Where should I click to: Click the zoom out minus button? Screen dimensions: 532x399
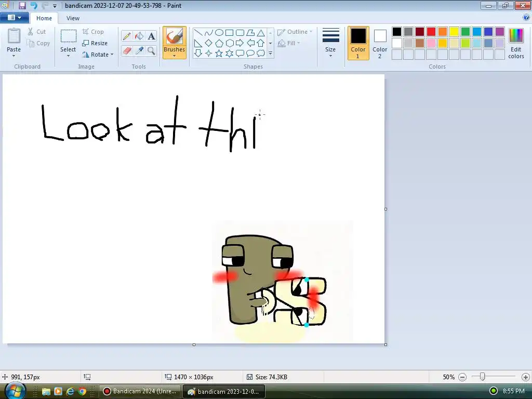[462, 377]
